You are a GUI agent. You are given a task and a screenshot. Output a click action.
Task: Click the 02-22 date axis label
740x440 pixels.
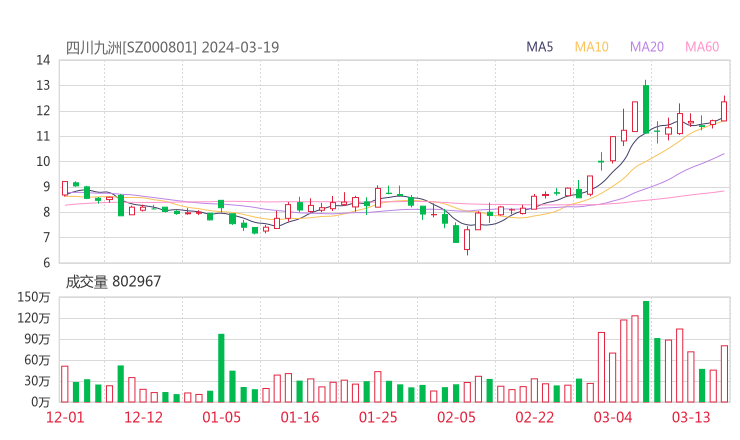point(534,417)
